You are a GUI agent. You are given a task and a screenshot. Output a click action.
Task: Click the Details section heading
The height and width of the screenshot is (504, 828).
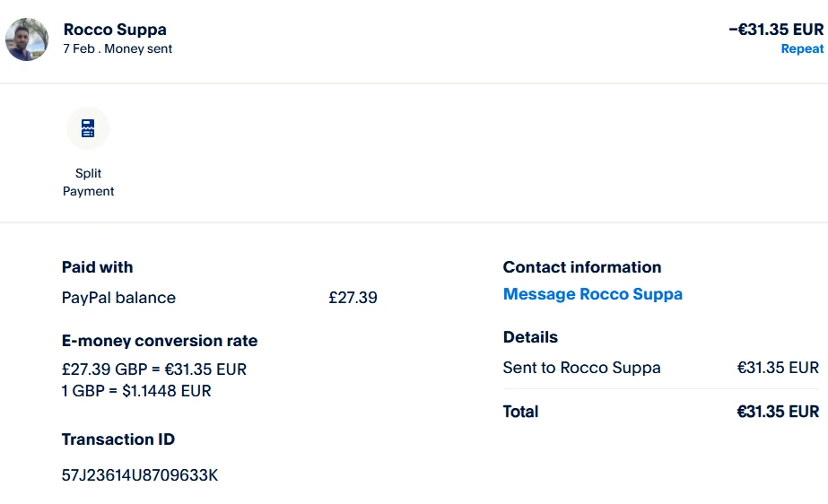point(530,337)
